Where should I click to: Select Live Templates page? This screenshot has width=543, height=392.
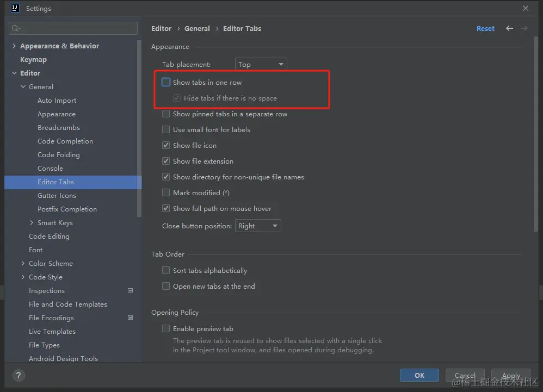point(52,332)
